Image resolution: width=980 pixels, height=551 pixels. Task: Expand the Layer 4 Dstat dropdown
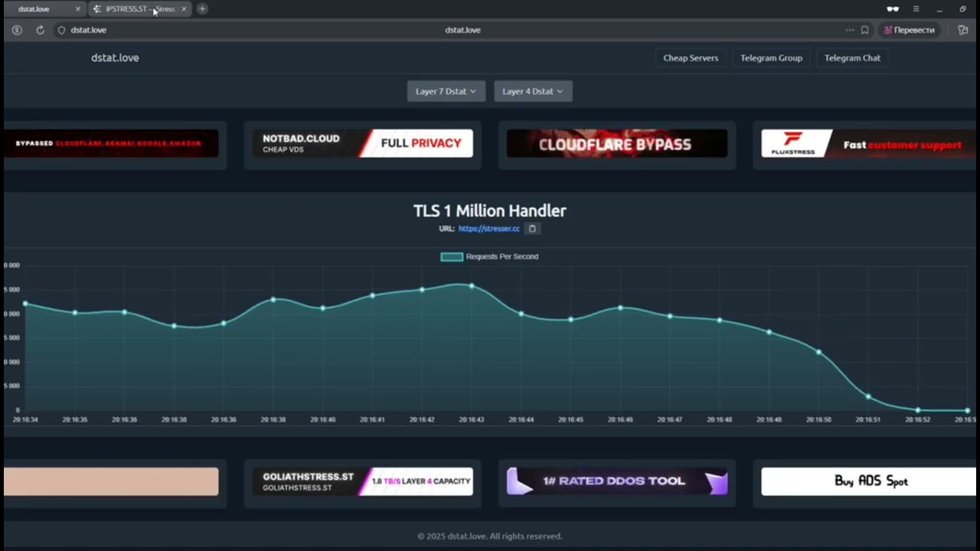click(533, 91)
